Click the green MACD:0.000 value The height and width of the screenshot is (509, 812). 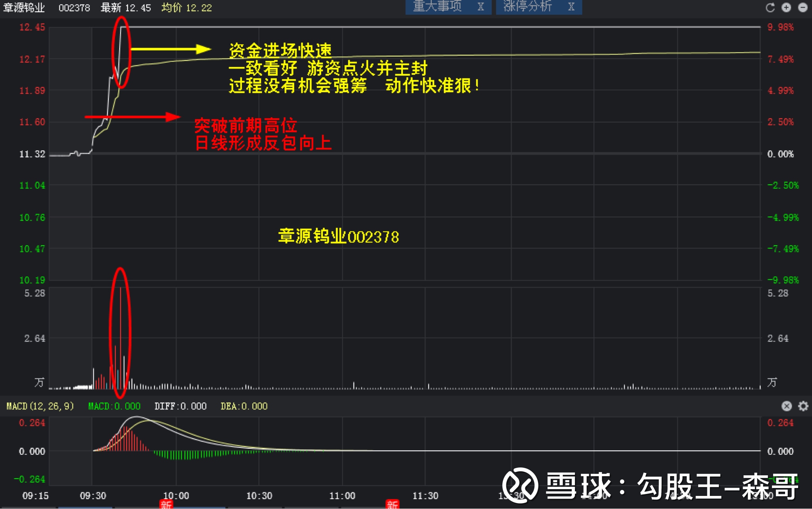tap(114, 406)
